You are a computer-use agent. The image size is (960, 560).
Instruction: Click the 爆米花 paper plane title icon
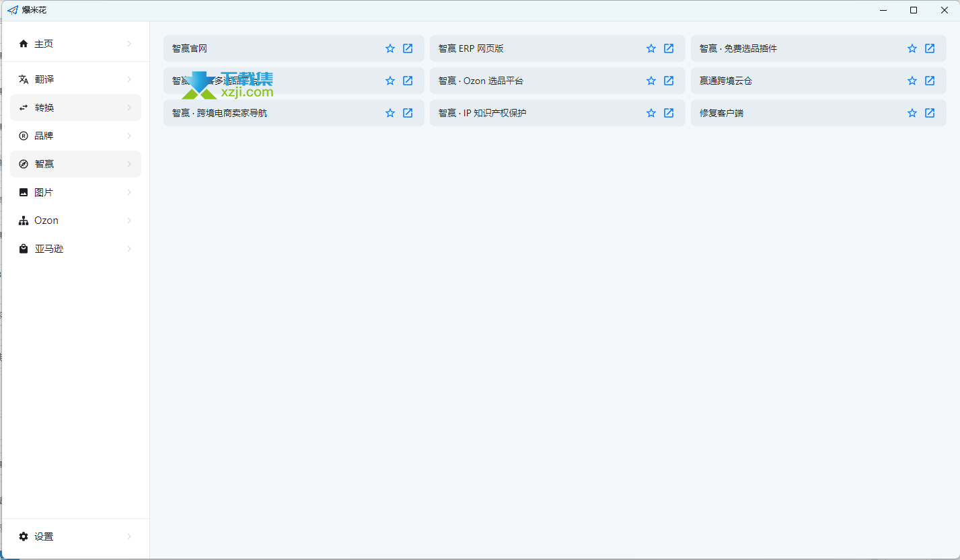pyautogui.click(x=12, y=10)
